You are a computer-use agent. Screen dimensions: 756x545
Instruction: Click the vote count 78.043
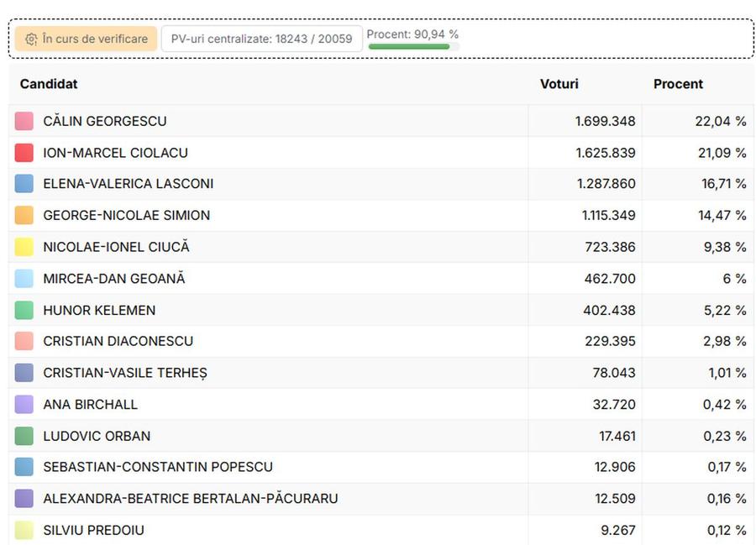[614, 373]
